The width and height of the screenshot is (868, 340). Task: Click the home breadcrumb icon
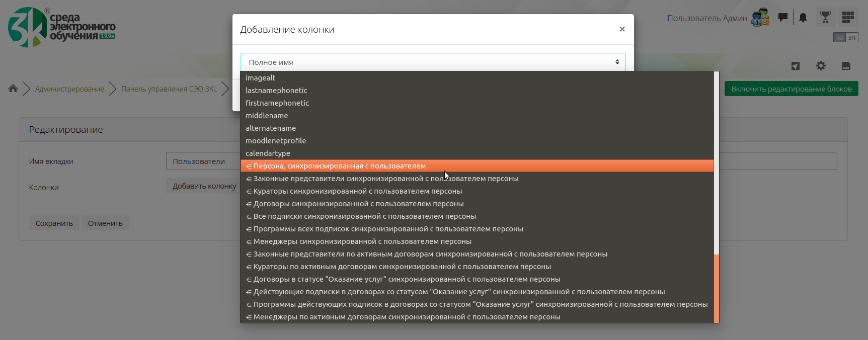(13, 89)
